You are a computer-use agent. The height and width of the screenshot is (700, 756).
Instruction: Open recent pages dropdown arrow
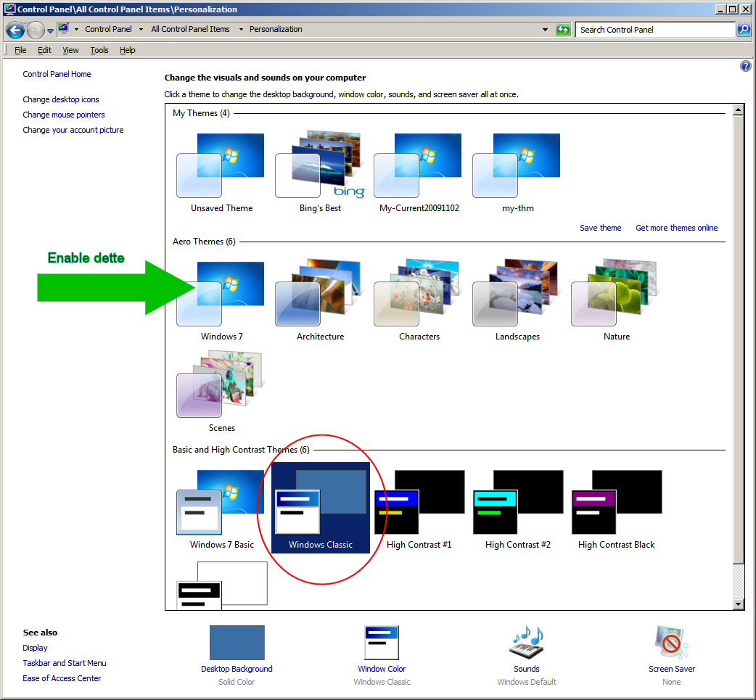tap(50, 31)
